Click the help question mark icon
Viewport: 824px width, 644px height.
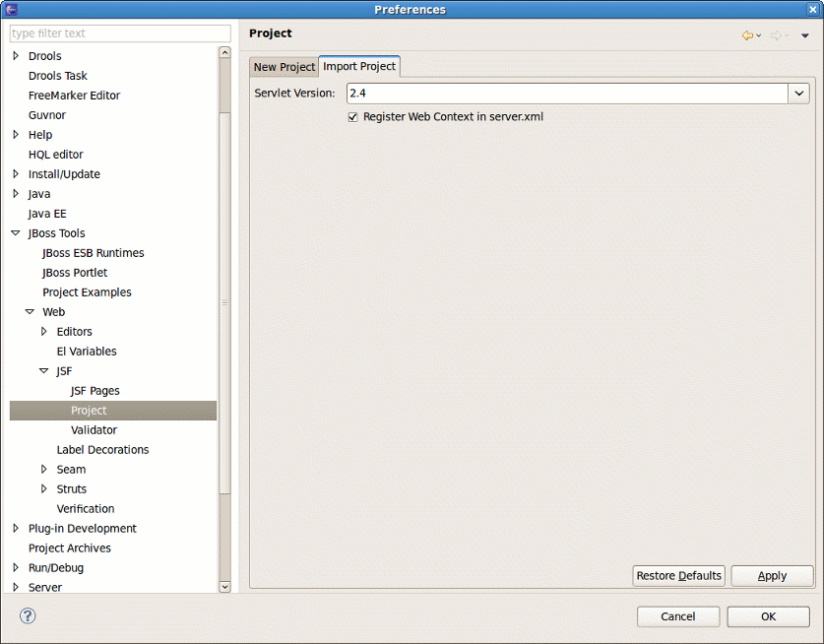[28, 616]
